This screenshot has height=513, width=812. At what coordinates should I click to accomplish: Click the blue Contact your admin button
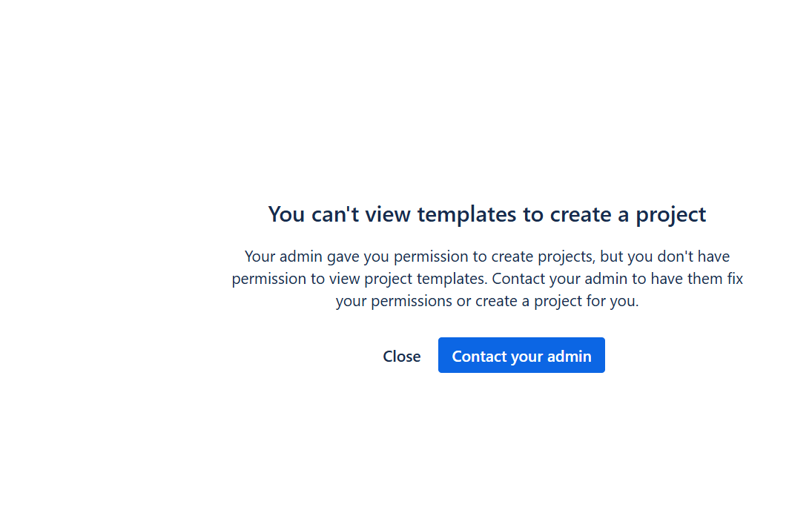tap(521, 356)
